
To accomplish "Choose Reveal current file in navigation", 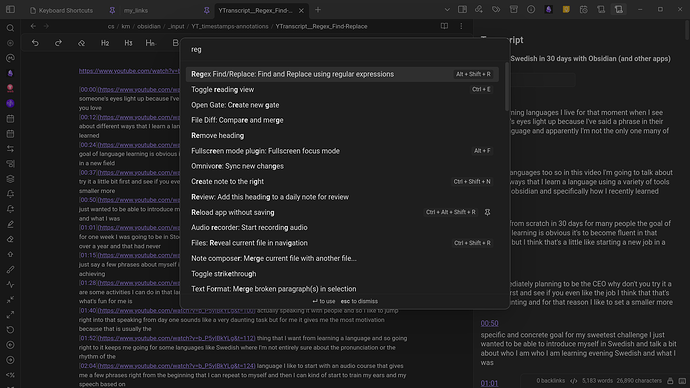I will point(342,243).
